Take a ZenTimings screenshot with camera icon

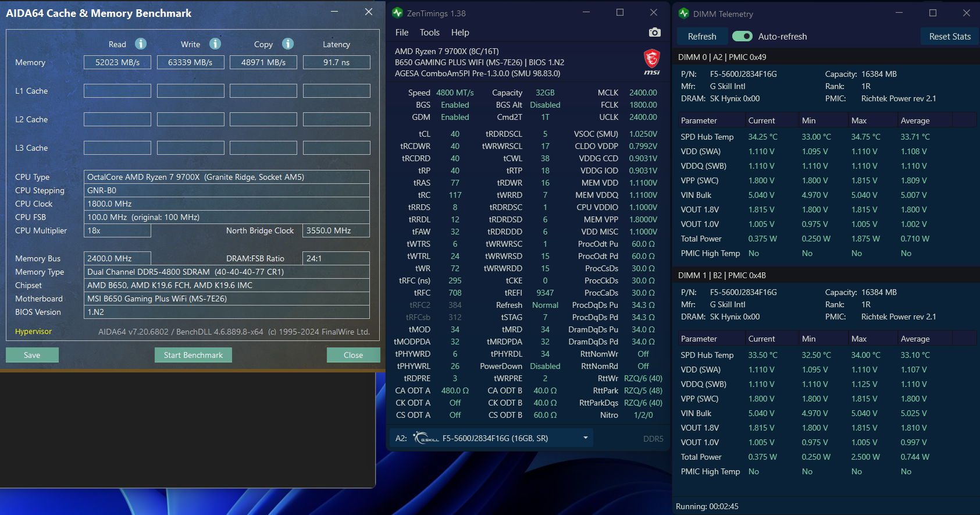[x=654, y=33]
